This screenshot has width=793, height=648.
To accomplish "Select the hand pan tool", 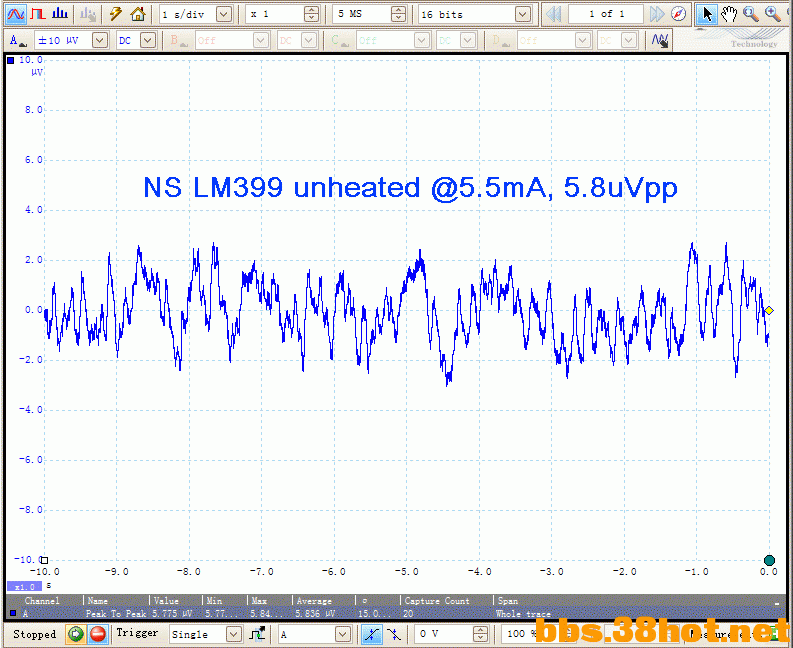I will [x=729, y=14].
